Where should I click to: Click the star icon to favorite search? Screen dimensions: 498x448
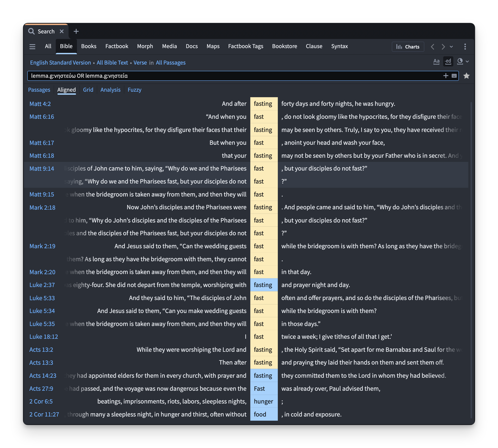(466, 76)
